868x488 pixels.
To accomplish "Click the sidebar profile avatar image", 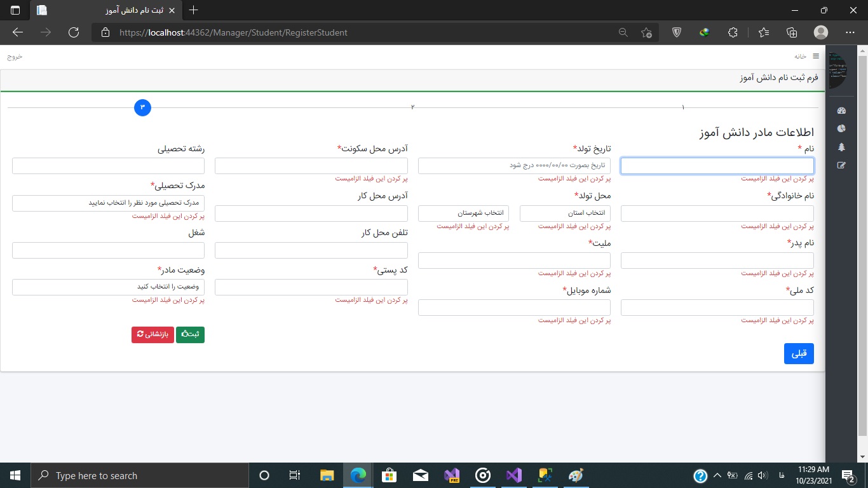I will [x=837, y=71].
